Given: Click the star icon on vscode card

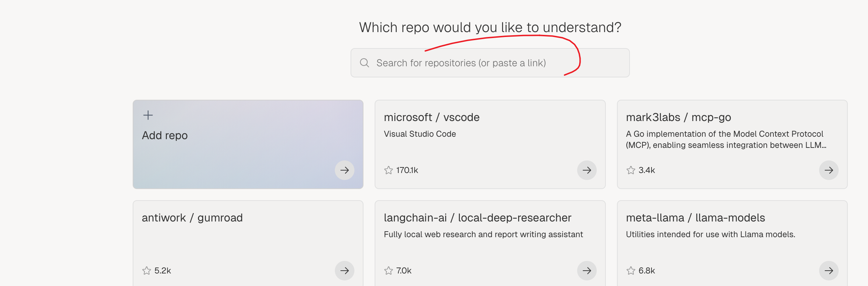Looking at the screenshot, I should coord(389,170).
